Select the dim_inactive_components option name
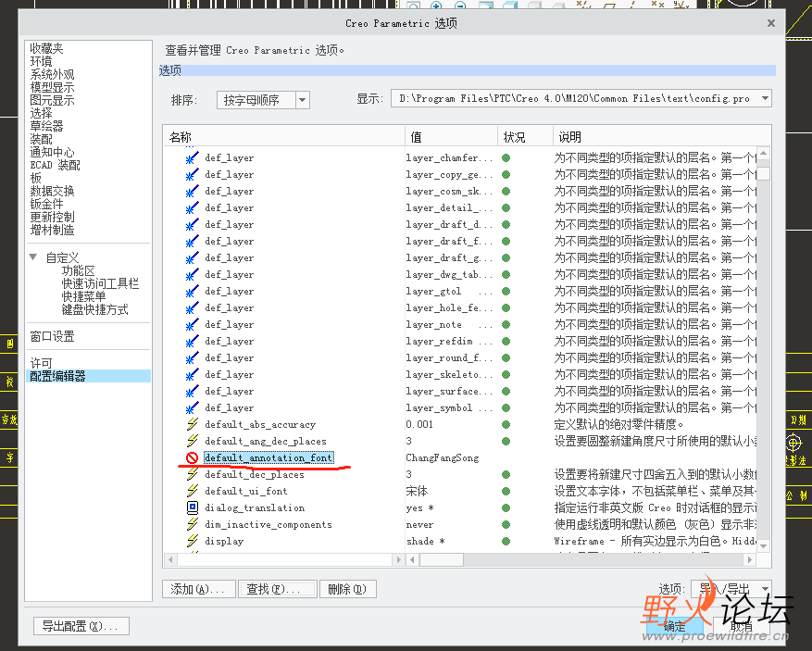Viewport: 812px width, 651px height. click(x=269, y=525)
